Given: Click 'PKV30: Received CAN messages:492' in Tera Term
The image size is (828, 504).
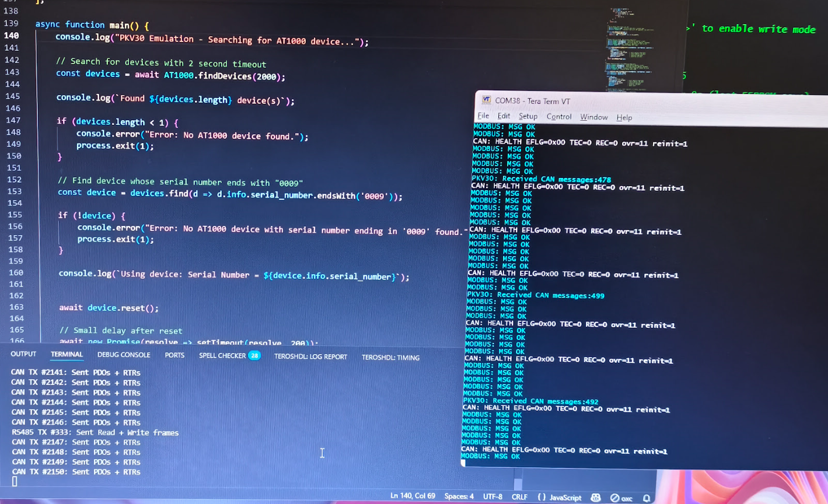Looking at the screenshot, I should pyautogui.click(x=531, y=401).
